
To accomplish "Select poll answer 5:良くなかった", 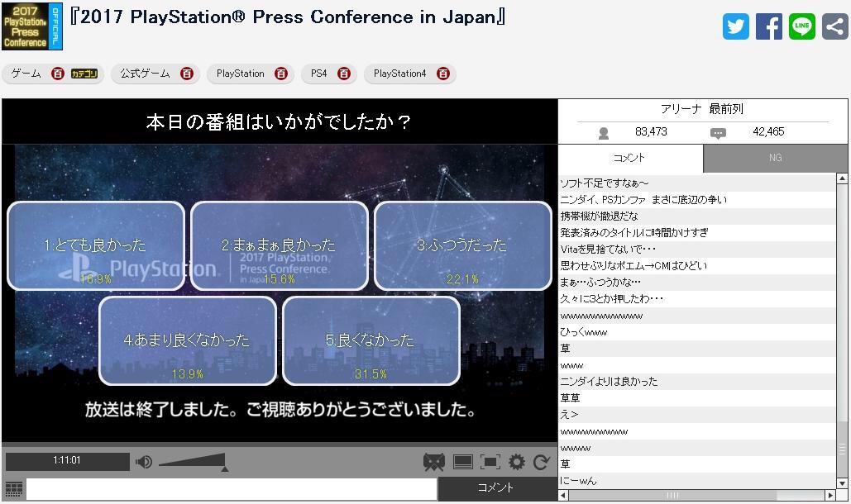I will pos(371,341).
